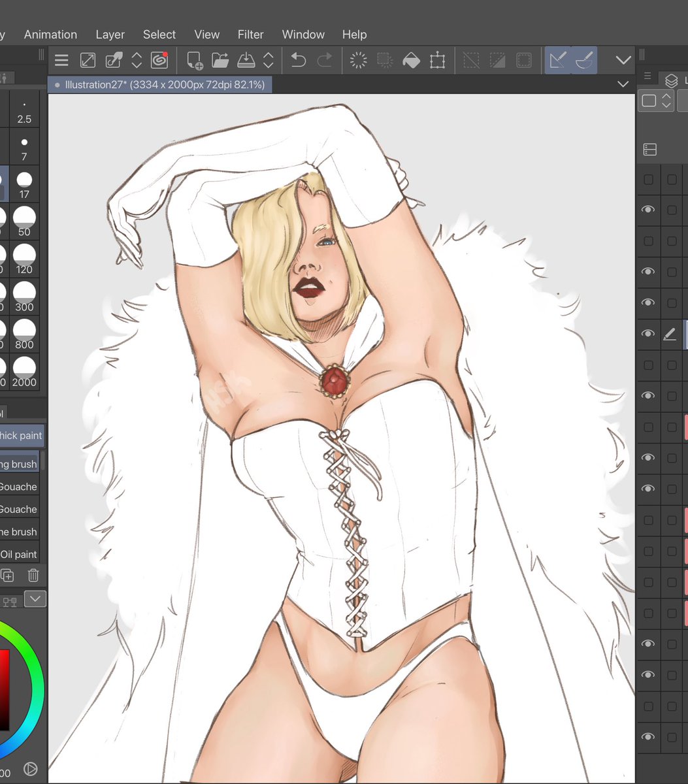
Task: Toggle Snap to Special Ruler
Action: point(583,61)
